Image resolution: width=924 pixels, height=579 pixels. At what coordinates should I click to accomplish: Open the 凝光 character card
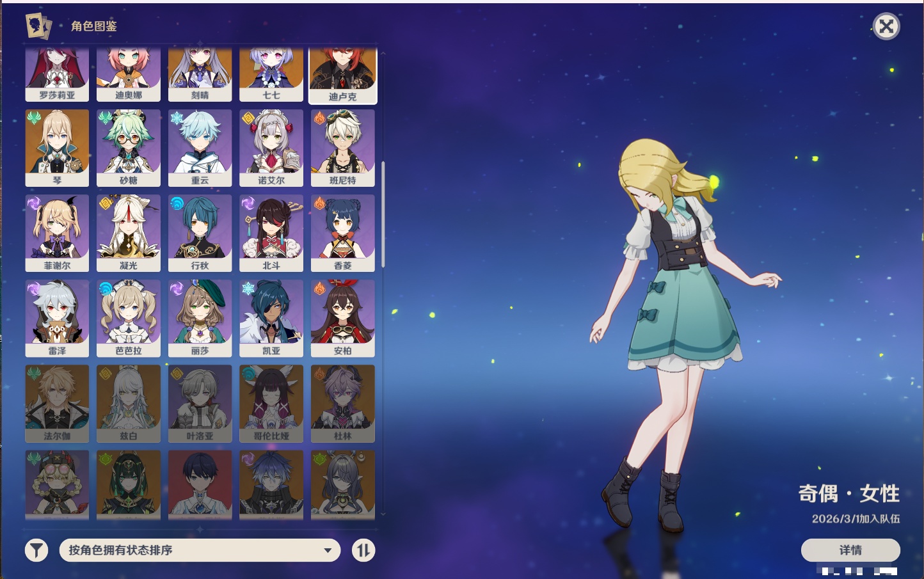pyautogui.click(x=129, y=233)
